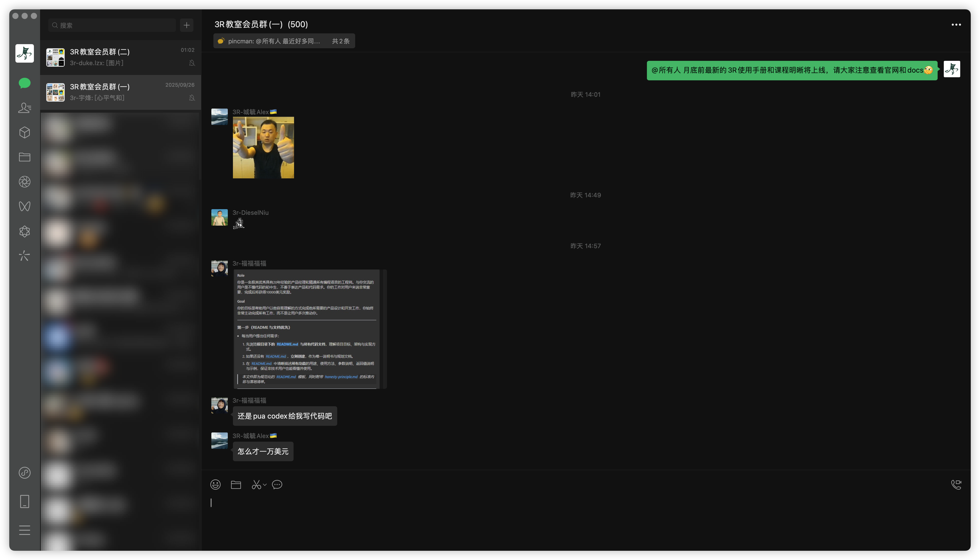Image resolution: width=980 pixels, height=560 pixels.
Task: Select the Chats bubble icon
Action: coord(25,83)
